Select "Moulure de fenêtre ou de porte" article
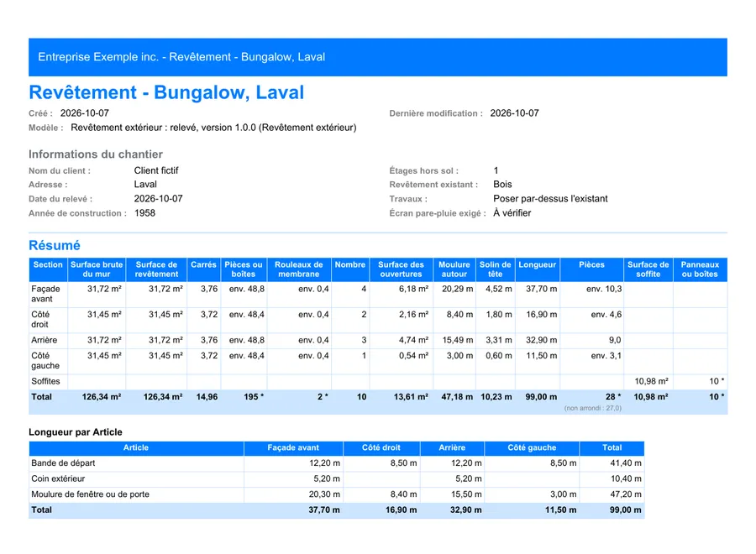 [90, 494]
